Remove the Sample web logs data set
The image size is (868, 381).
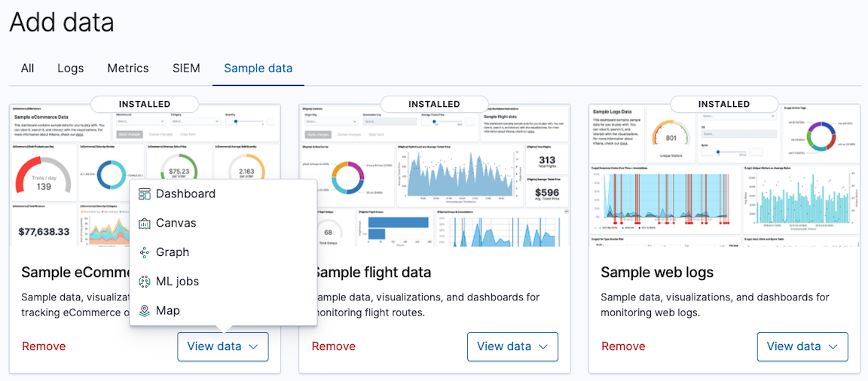(x=623, y=346)
